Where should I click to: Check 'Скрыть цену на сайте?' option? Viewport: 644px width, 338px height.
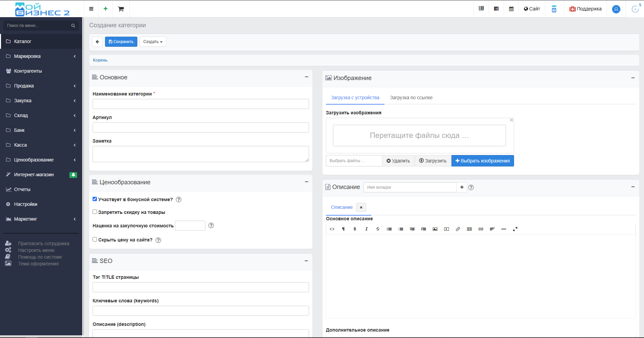tap(95, 239)
